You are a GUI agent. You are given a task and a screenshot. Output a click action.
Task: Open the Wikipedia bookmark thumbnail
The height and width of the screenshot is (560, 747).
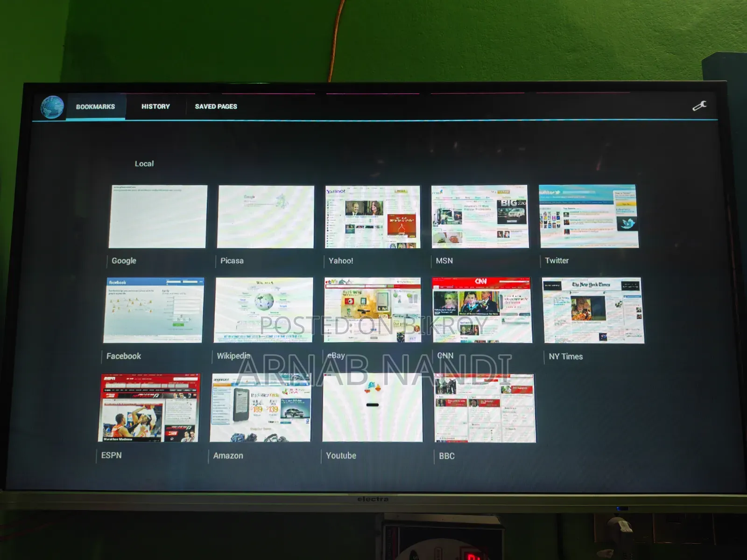click(x=263, y=310)
